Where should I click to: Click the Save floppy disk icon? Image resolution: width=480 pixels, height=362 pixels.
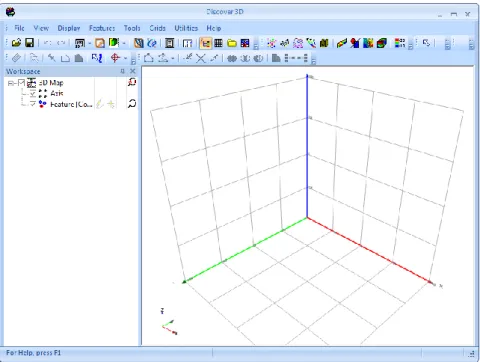[x=30, y=43]
